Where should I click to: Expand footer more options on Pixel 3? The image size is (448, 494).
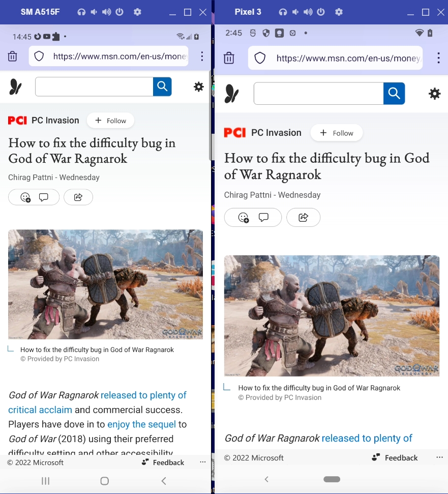[x=439, y=457]
